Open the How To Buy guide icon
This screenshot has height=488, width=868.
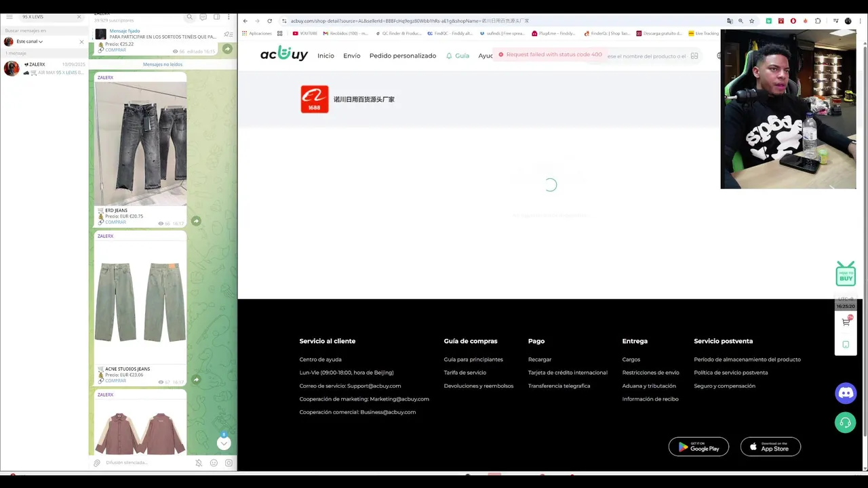pos(846,274)
